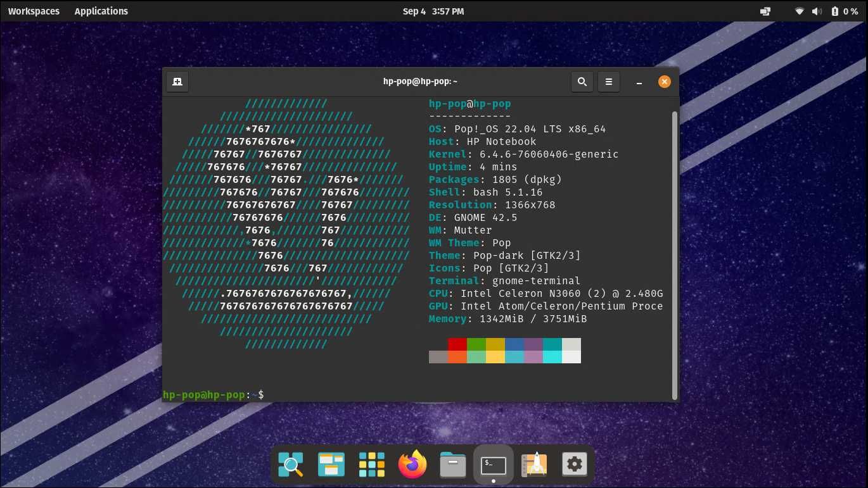Click the Packages: 1805 (dpkg) line
The width and height of the screenshot is (868, 488).
(495, 180)
